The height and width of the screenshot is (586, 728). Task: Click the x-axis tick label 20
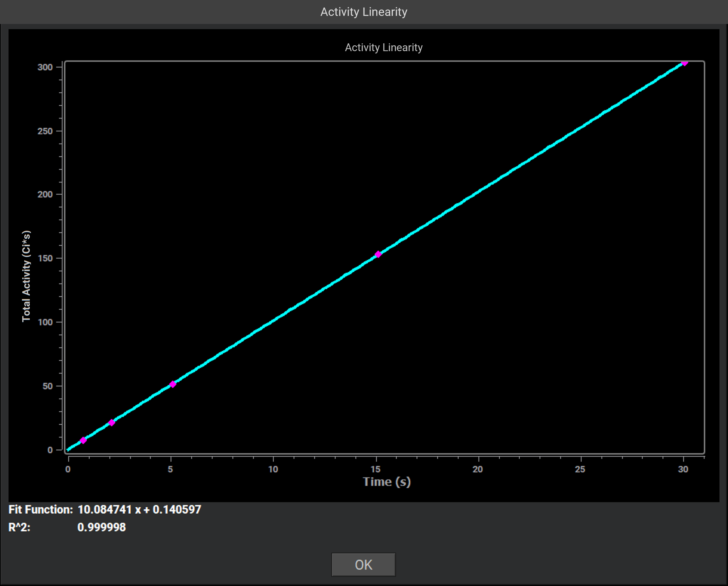[478, 469]
